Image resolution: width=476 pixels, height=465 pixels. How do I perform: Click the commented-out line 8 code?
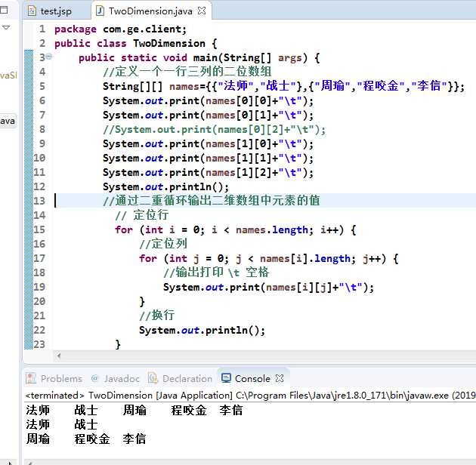[x=215, y=130]
